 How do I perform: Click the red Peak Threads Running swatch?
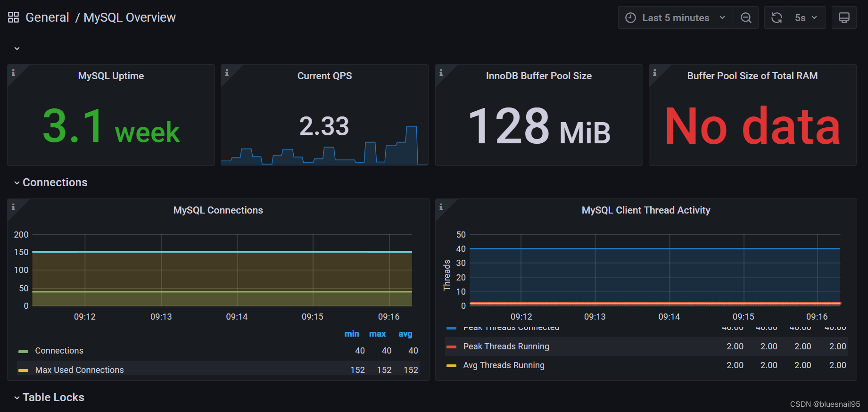[451, 347]
